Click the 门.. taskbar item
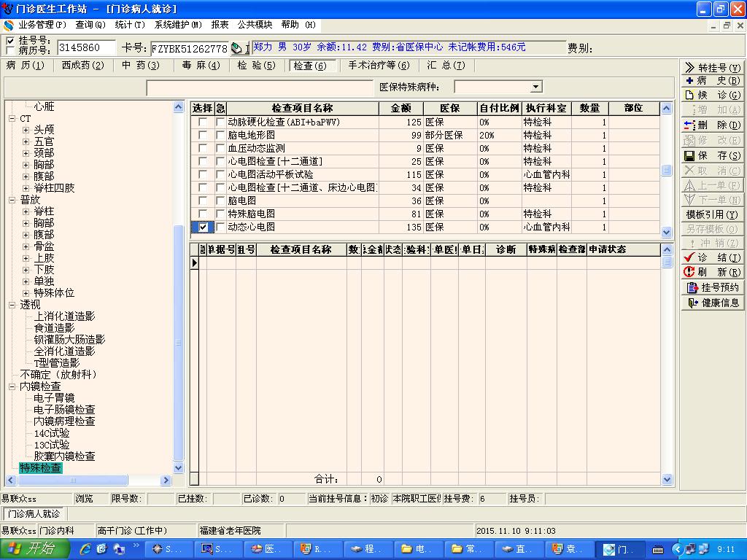This screenshot has width=747, height=560. pyautogui.click(x=621, y=549)
